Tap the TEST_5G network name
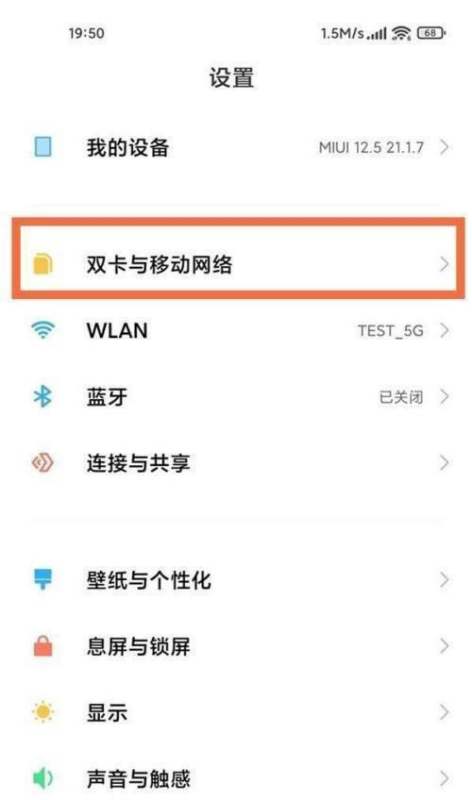The image size is (472, 800). pyautogui.click(x=390, y=331)
